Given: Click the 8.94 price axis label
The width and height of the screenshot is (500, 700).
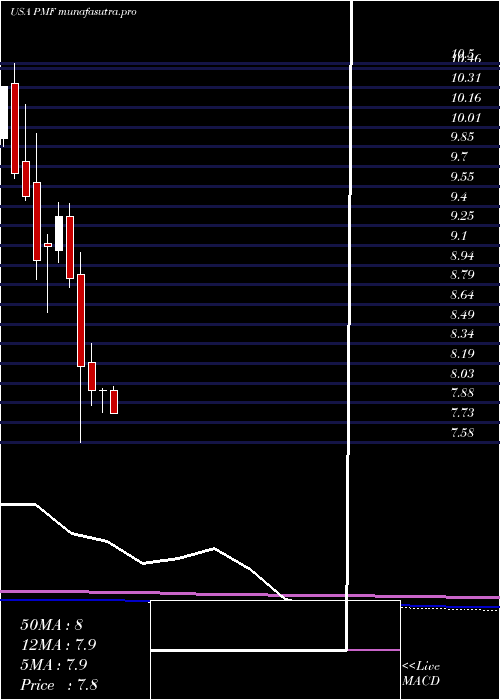Looking at the screenshot, I should [x=462, y=256].
